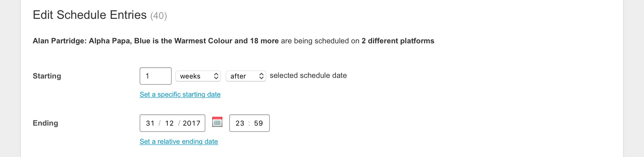Click the Starting number input field
Screen dimensions: 644x157
(155, 76)
